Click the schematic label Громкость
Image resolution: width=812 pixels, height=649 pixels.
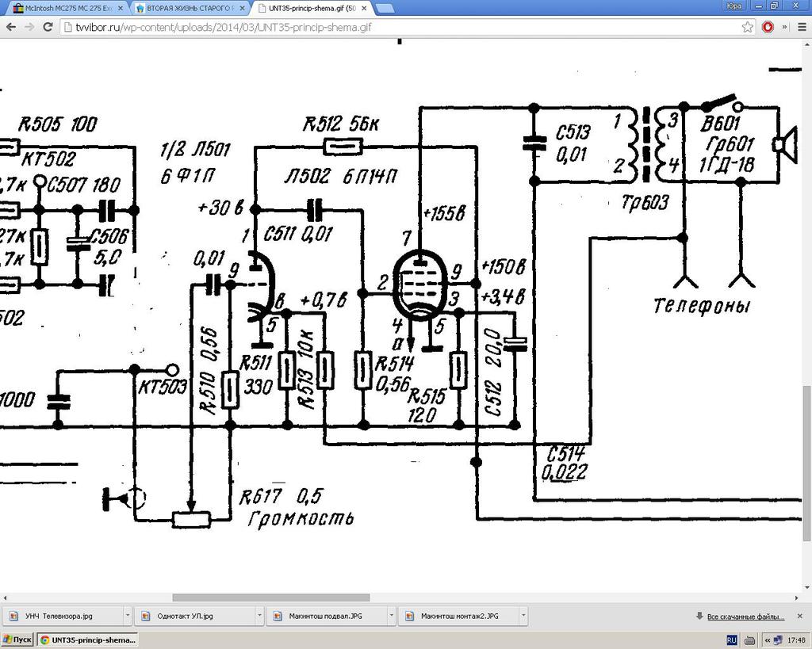coord(301,518)
